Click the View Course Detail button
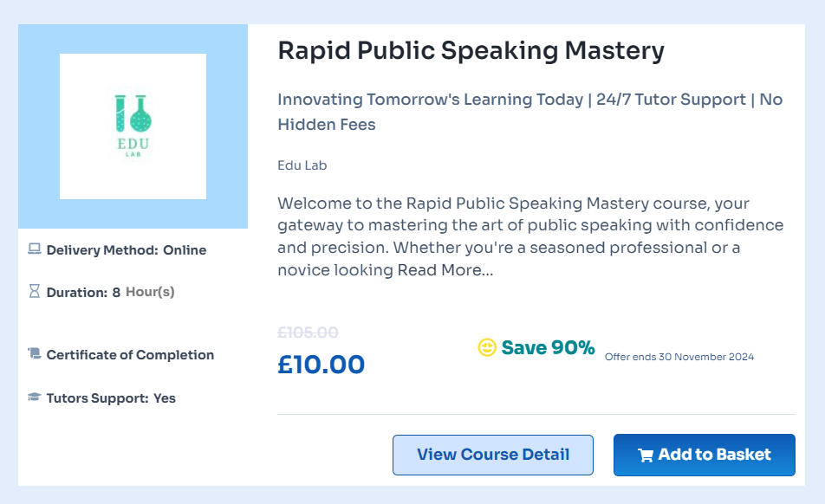The height and width of the screenshot is (504, 825). (492, 455)
